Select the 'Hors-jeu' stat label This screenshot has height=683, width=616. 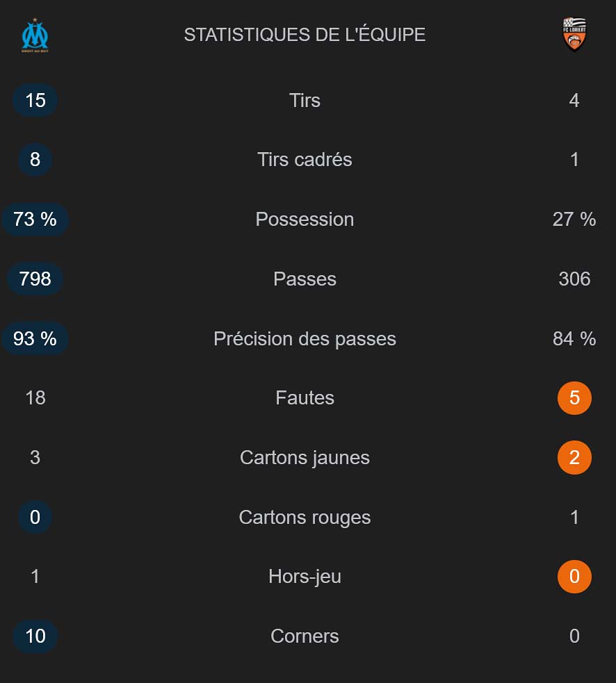click(x=305, y=576)
